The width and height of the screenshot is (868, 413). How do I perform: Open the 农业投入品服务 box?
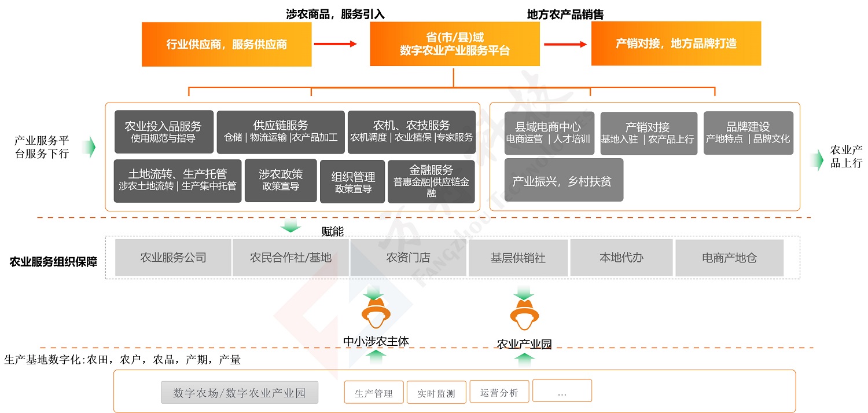click(164, 131)
